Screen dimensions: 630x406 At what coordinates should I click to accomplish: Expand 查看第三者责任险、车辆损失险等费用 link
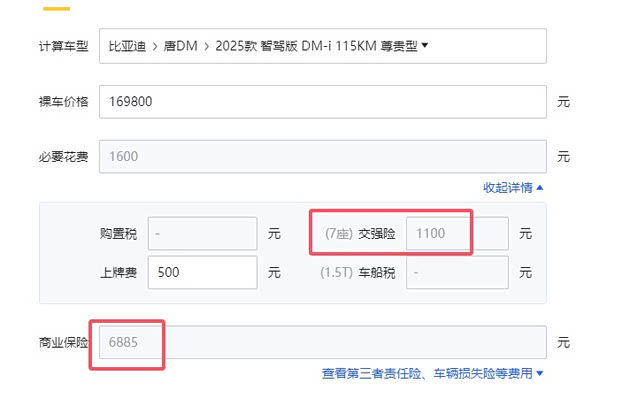point(432,373)
